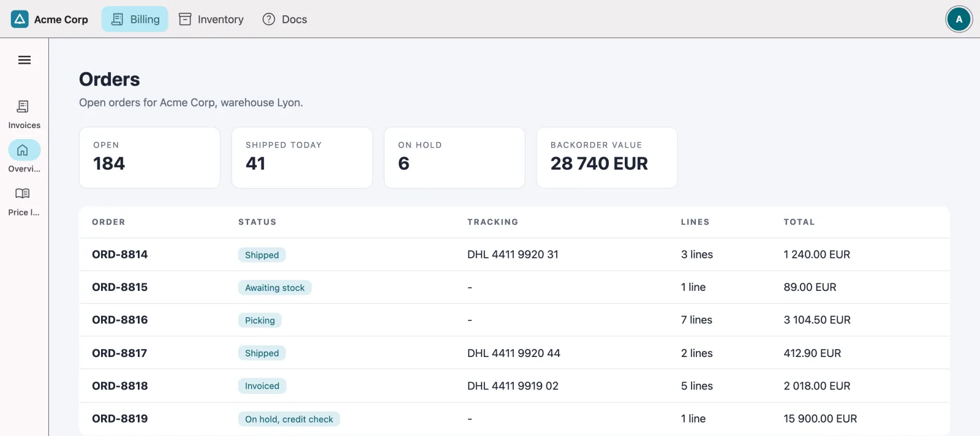
Task: Click the On Hold card showing 6
Action: coord(454,157)
